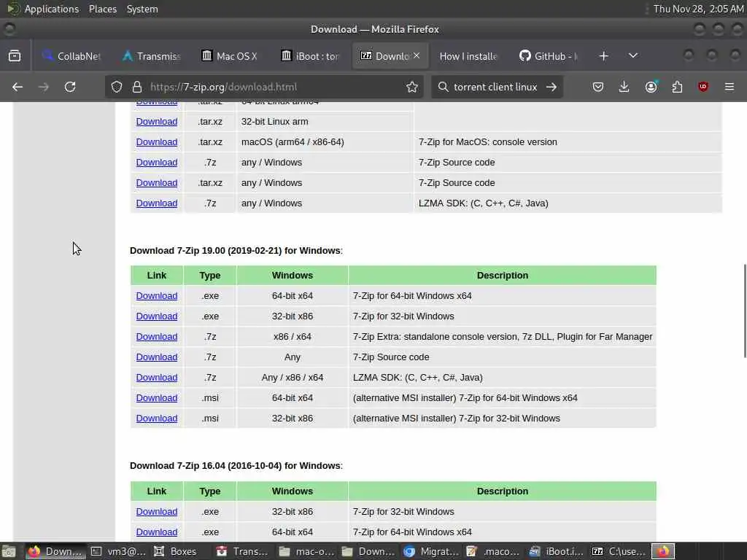Switch to Migrat... Chromium taskbar window
This screenshot has width=747, height=560.
tap(431, 551)
